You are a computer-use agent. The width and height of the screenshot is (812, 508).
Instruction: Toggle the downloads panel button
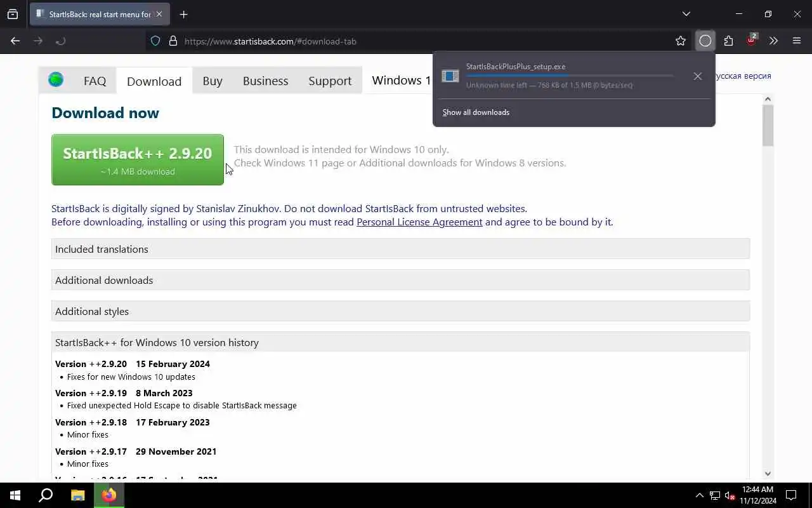click(x=705, y=41)
